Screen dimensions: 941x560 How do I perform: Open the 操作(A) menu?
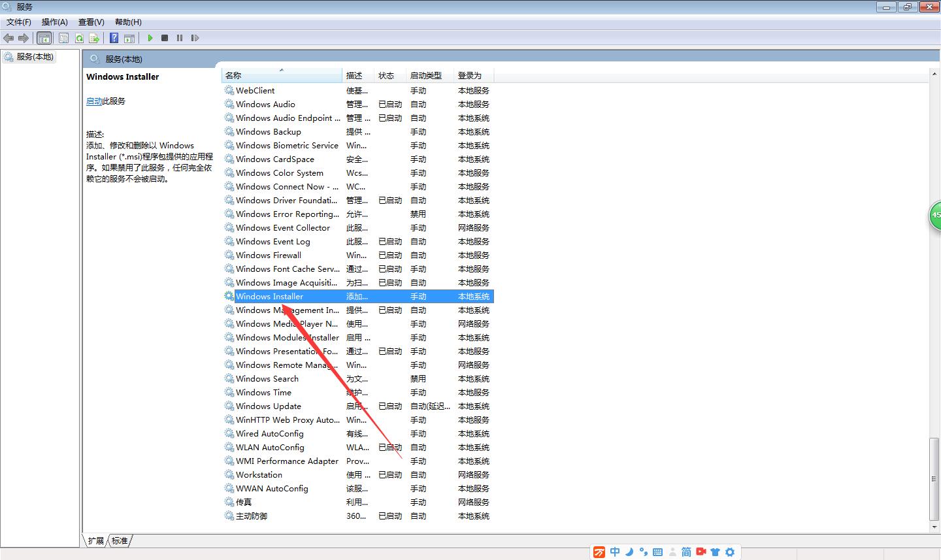pos(55,22)
